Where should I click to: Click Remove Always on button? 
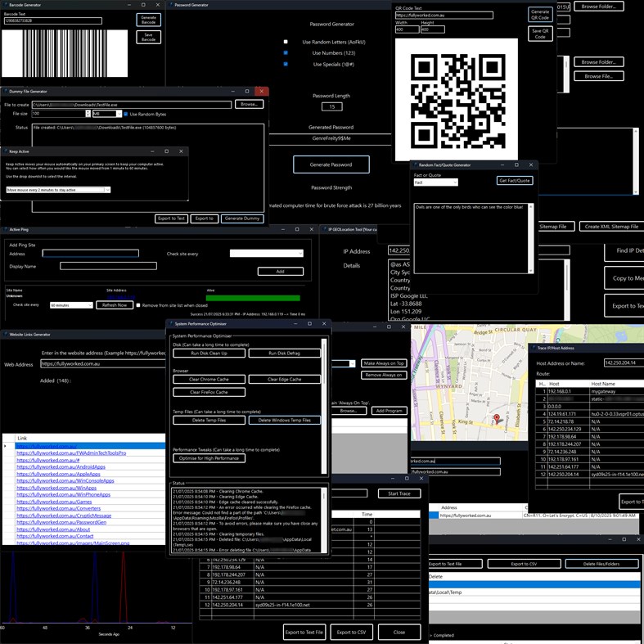point(384,375)
